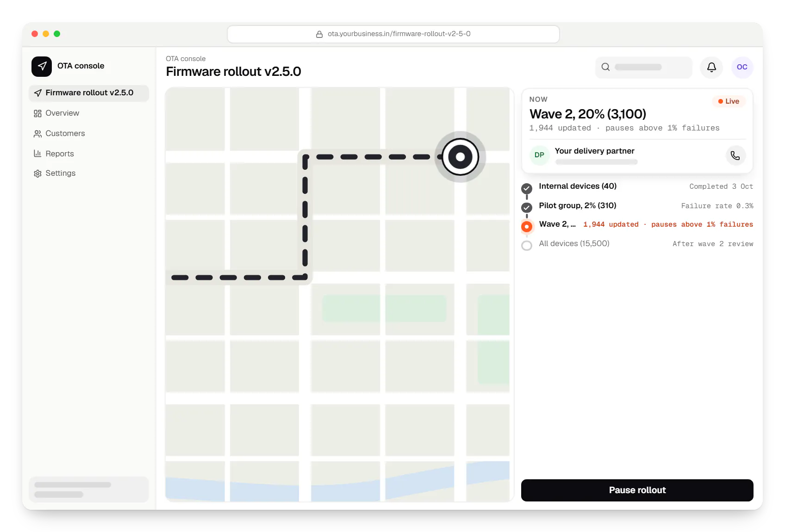Click the Live status badge
Screen dimensions: 785x532
[x=729, y=101]
